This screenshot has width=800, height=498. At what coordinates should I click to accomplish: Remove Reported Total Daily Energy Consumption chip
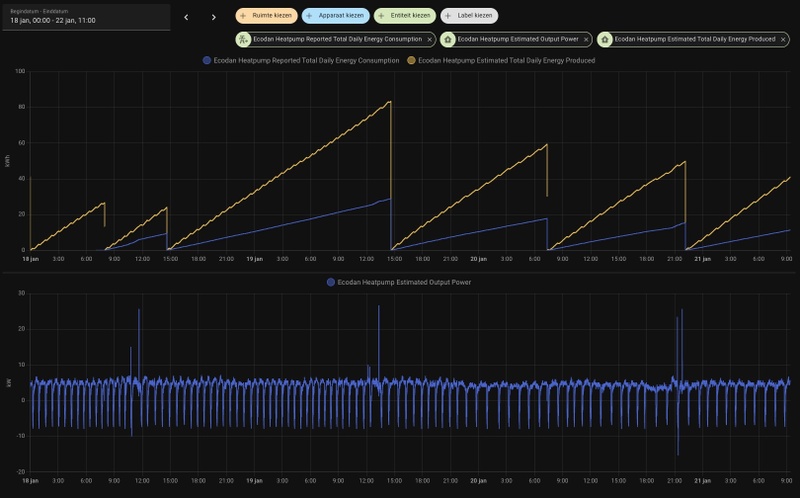(430, 40)
